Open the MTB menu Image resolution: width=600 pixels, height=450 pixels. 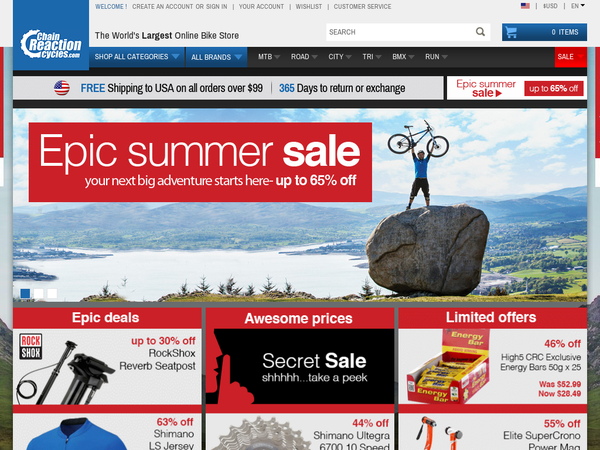[x=269, y=57]
